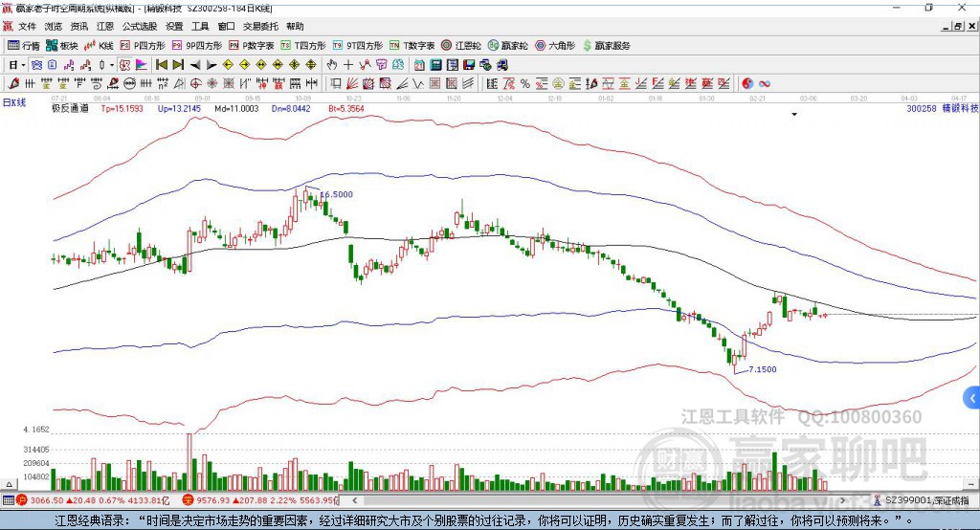Click stock code 300258
Screen dimensions: 980x530
click(x=922, y=108)
